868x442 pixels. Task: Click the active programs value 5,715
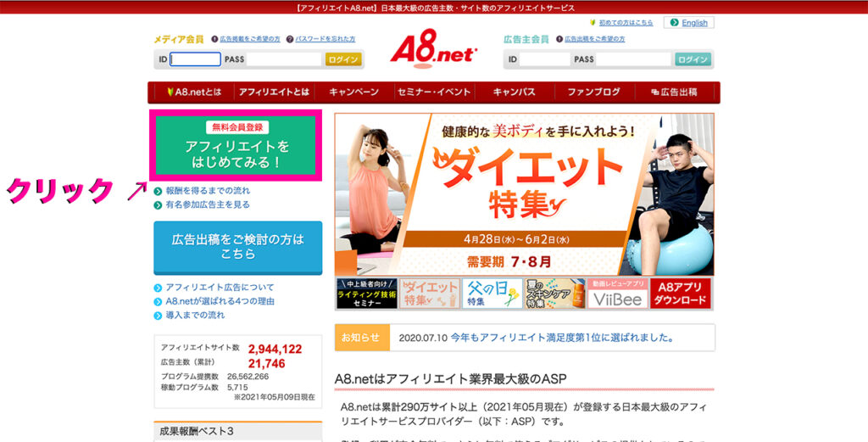click(x=237, y=387)
